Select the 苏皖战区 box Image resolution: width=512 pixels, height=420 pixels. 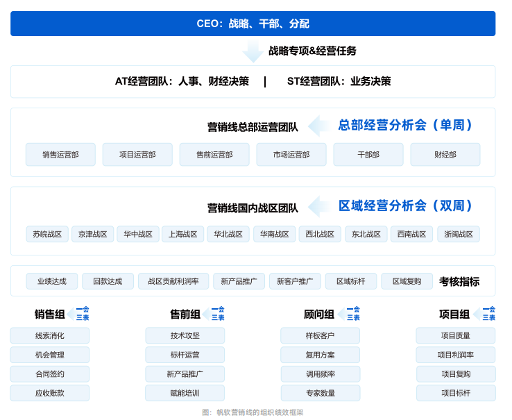[47, 234]
